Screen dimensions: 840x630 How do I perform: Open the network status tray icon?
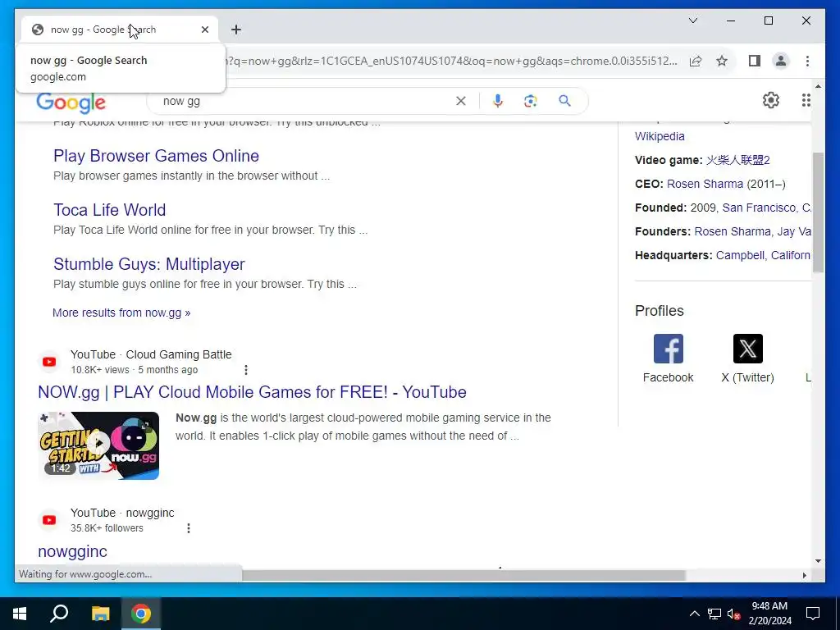pos(714,614)
